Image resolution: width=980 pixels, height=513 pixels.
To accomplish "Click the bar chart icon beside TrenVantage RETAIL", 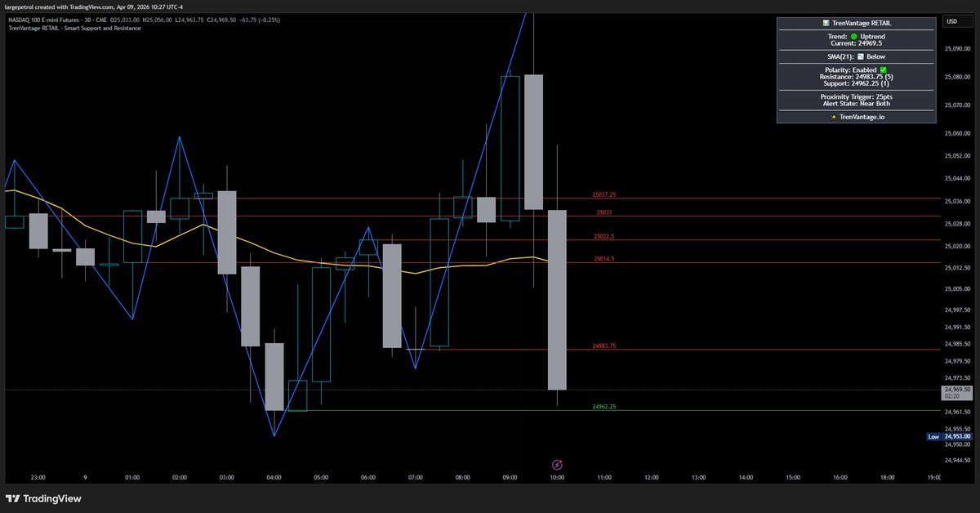I will pos(826,24).
